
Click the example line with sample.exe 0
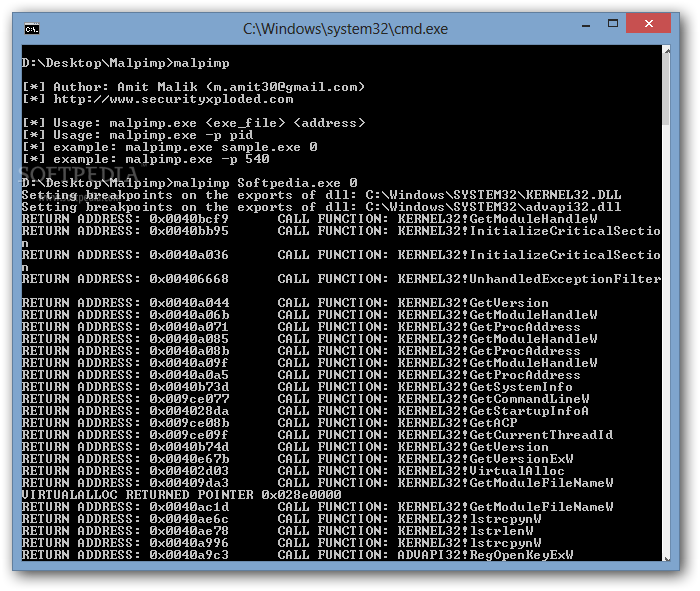coord(170,147)
